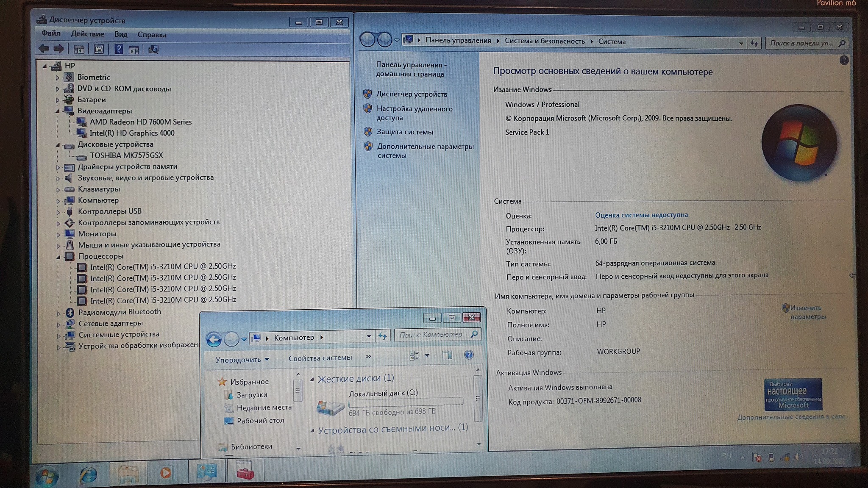Expand the Контроллеры USB category
The width and height of the screenshot is (868, 488).
[58, 212]
